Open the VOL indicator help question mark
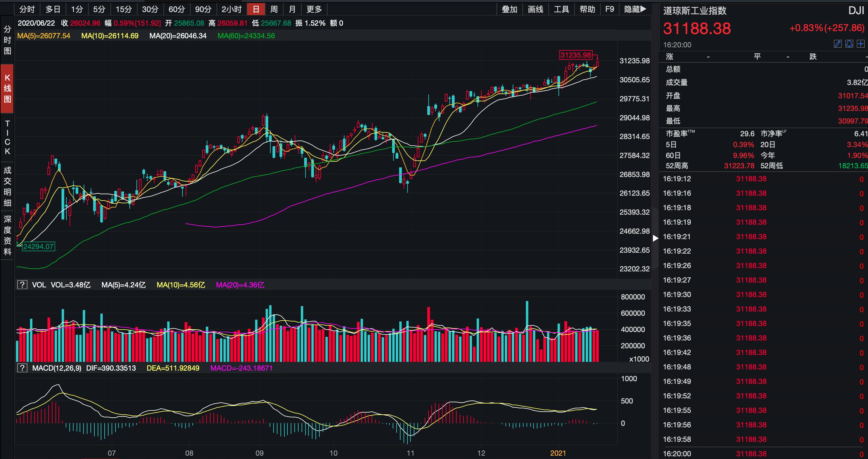 coord(22,285)
